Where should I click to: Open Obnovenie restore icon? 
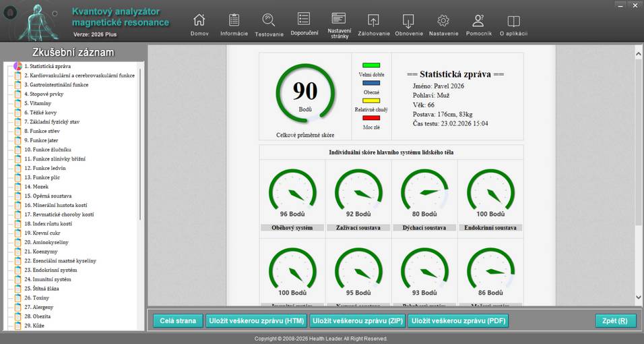[408, 20]
